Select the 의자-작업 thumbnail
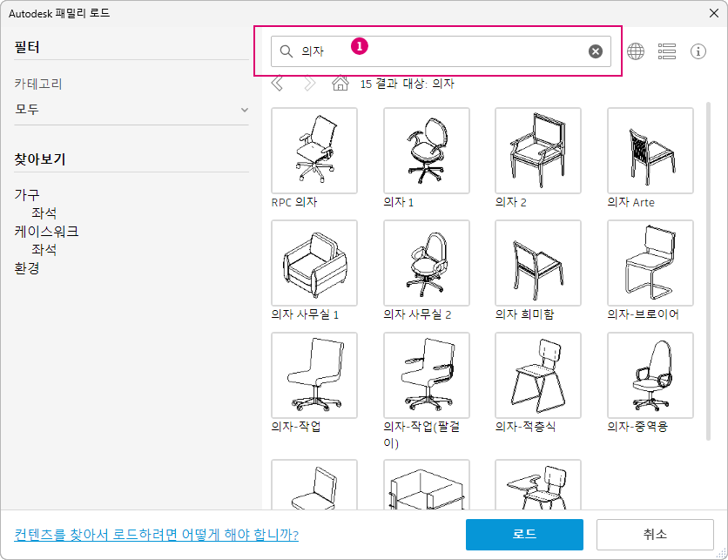Screen dimensions: 728x560 tap(314, 375)
